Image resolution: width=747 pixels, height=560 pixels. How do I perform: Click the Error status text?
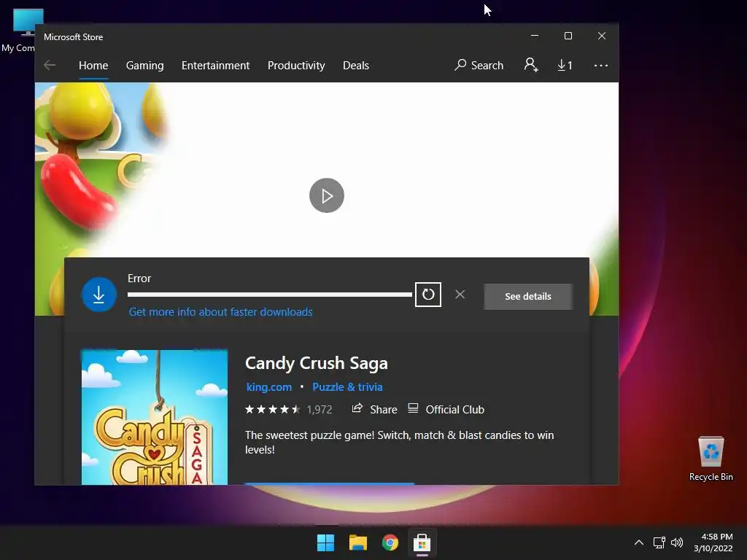click(139, 278)
